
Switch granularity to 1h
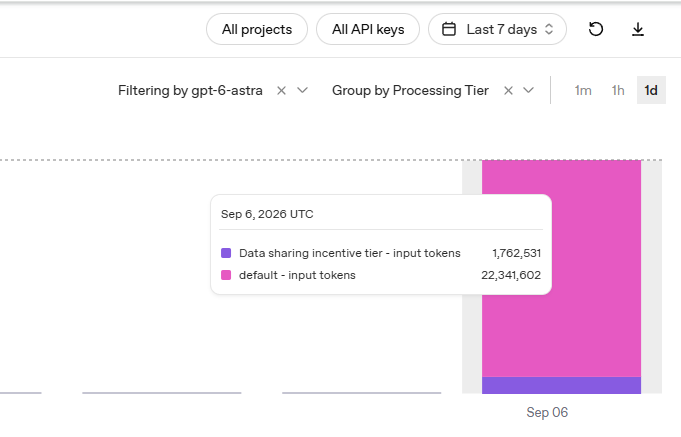(x=618, y=90)
